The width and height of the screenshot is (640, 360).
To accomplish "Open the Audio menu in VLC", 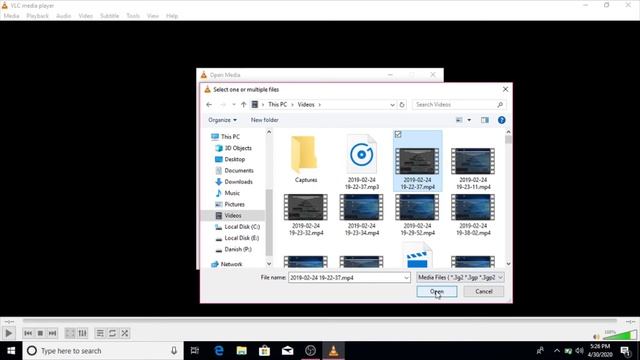I will (63, 16).
